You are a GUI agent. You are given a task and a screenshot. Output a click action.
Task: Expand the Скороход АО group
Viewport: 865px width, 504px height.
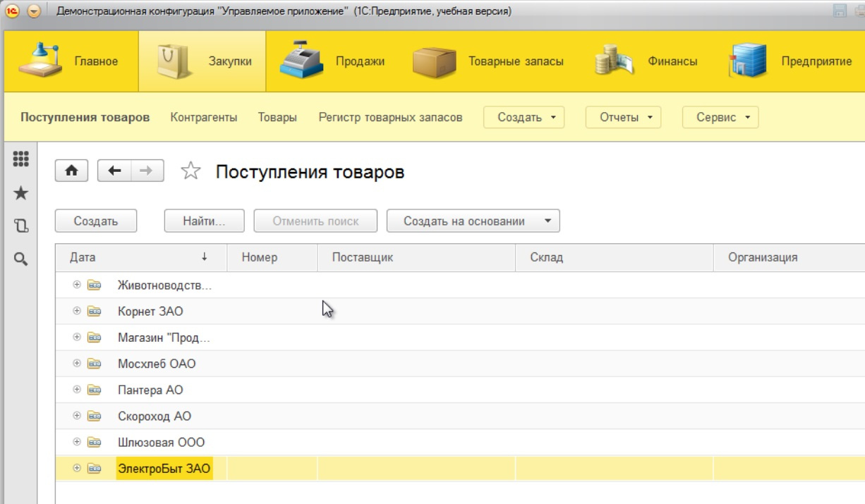(x=77, y=416)
